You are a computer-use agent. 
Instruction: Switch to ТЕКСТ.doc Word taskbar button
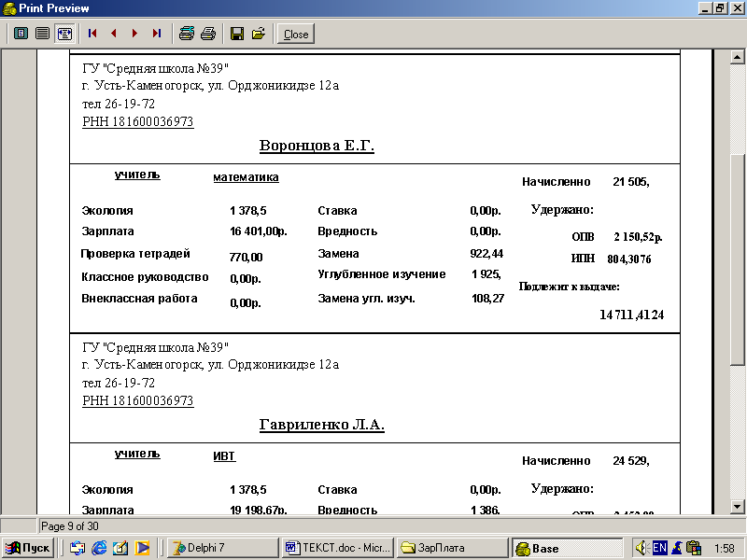tap(338, 548)
